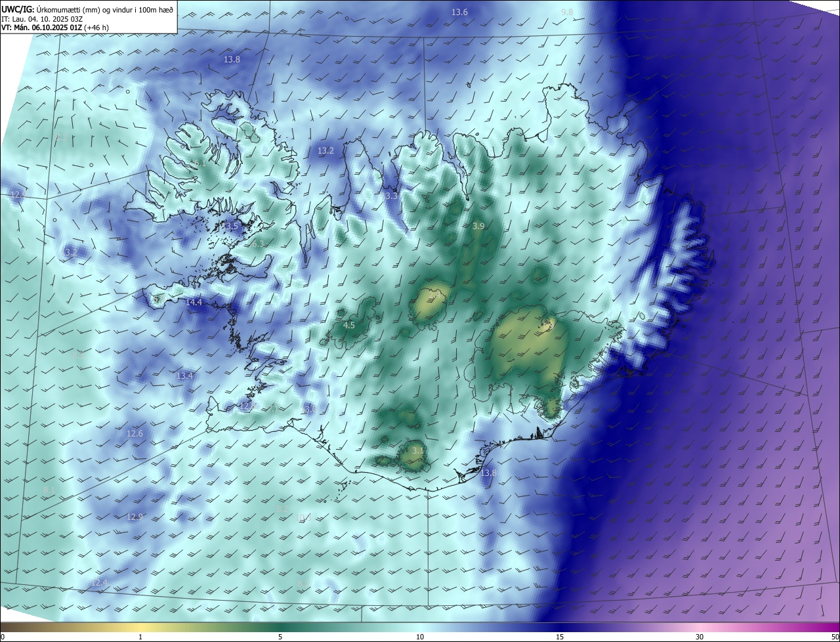Click the 8.1 value label
Screen dimensions: 840x642
pos(49,490)
